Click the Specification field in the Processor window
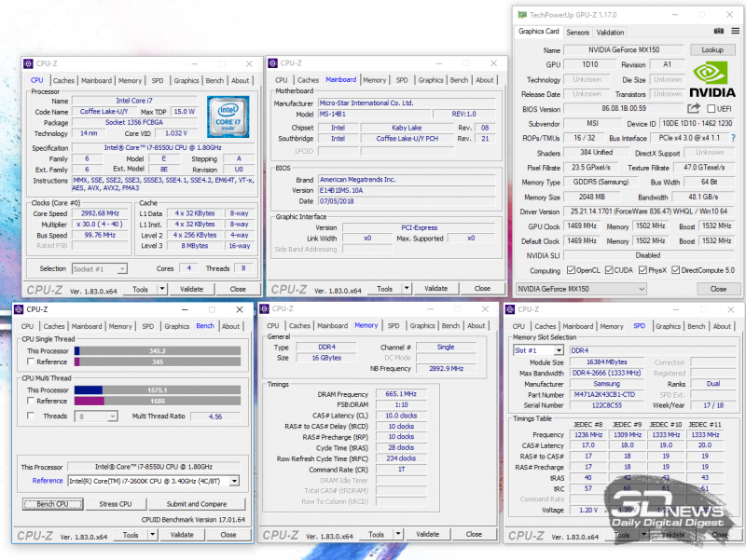 [x=163, y=148]
